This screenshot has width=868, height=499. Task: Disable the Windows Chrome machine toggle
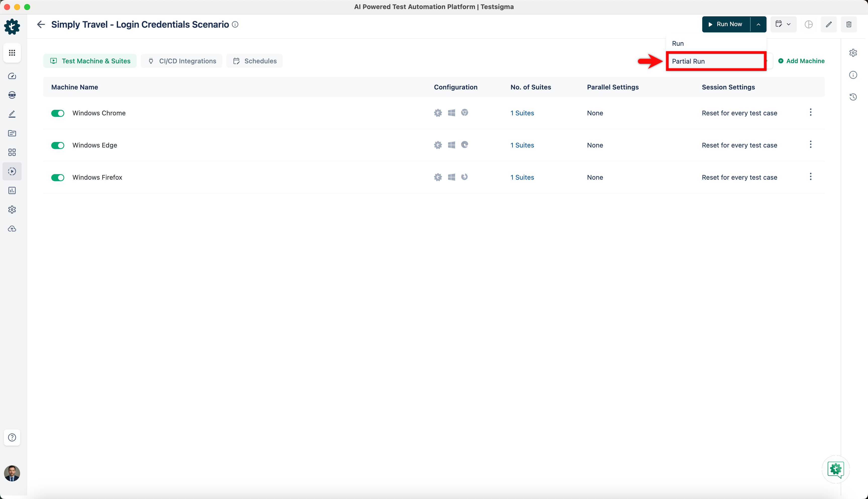coord(58,113)
